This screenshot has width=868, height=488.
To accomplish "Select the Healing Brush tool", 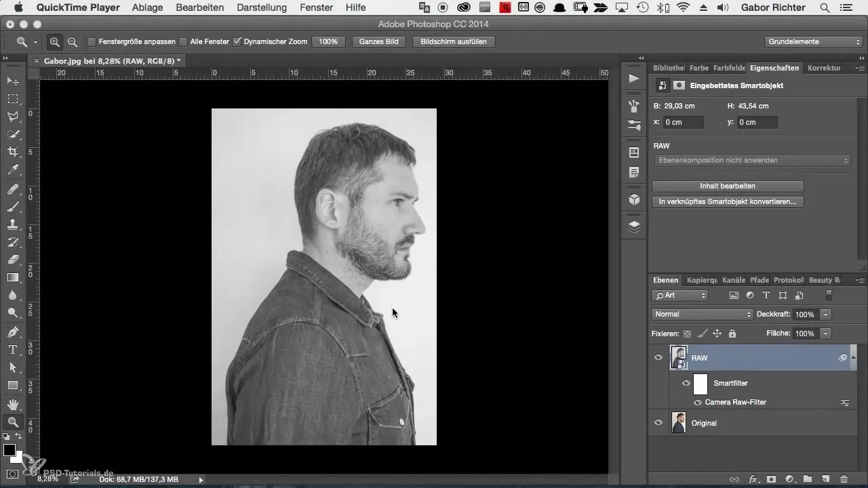I will (x=13, y=189).
